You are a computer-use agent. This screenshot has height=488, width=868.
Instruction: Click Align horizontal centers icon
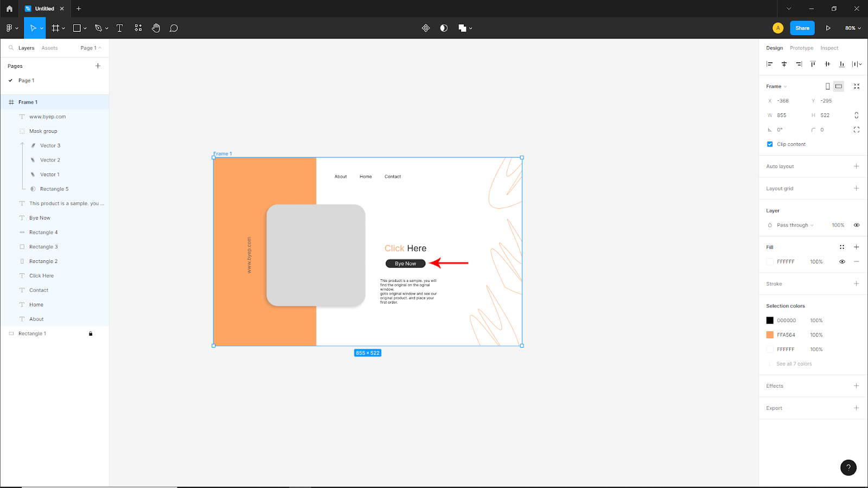point(784,64)
